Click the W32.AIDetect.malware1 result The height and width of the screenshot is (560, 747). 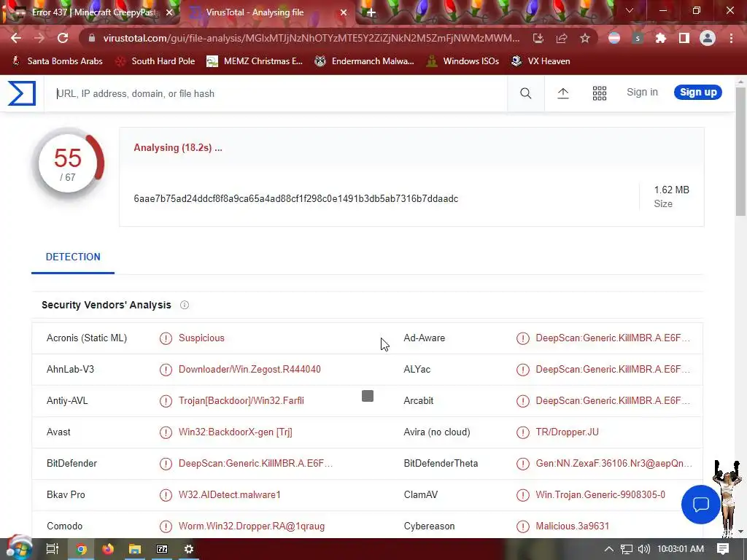(230, 495)
